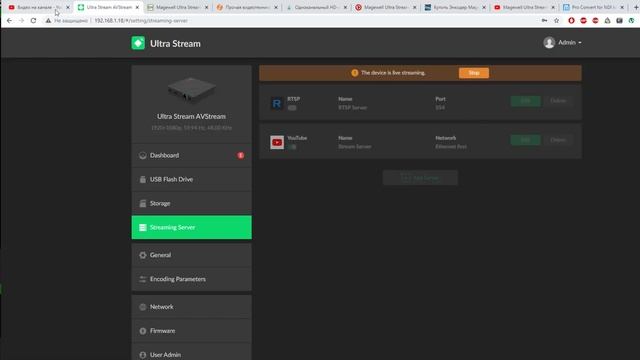Switch to the Pro Convert for NDI tab
This screenshot has height=360, width=640.
click(x=594, y=7)
